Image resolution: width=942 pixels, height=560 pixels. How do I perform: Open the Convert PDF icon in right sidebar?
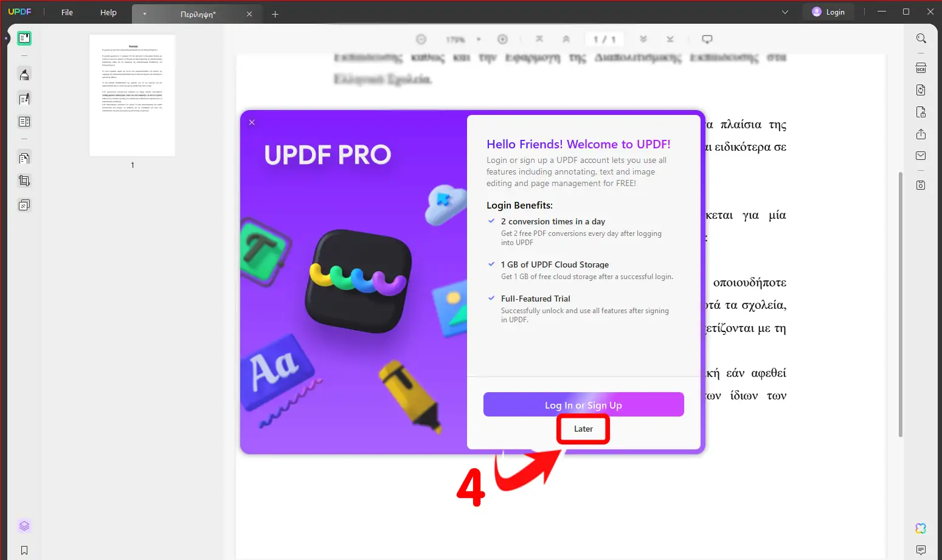tap(921, 90)
